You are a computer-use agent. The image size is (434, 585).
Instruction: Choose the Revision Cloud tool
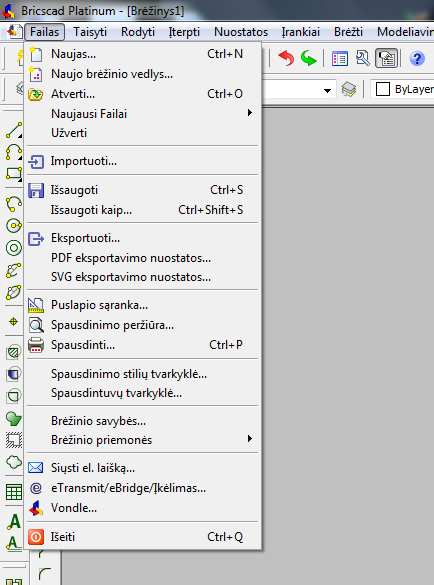coord(14,462)
